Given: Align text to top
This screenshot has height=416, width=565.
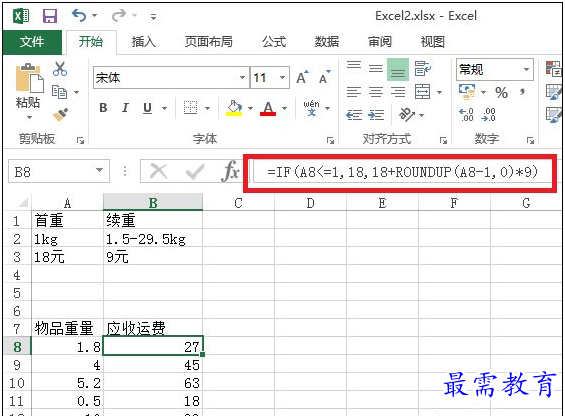Looking at the screenshot, I should [354, 67].
